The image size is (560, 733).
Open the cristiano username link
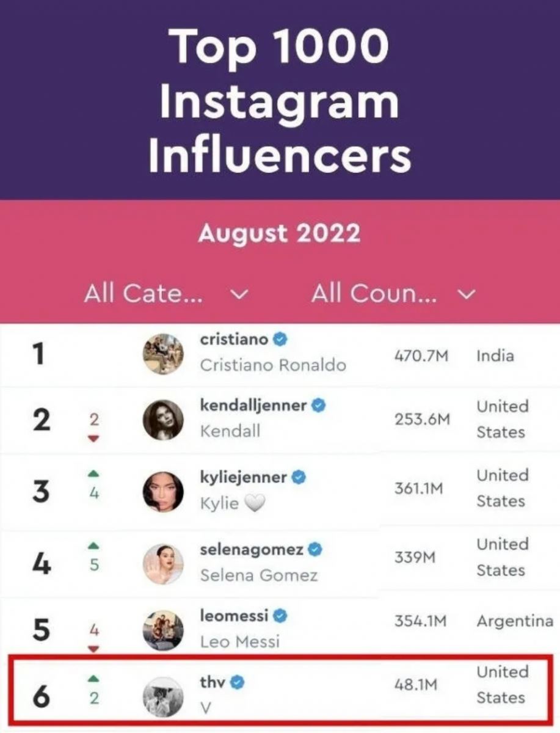(x=234, y=339)
